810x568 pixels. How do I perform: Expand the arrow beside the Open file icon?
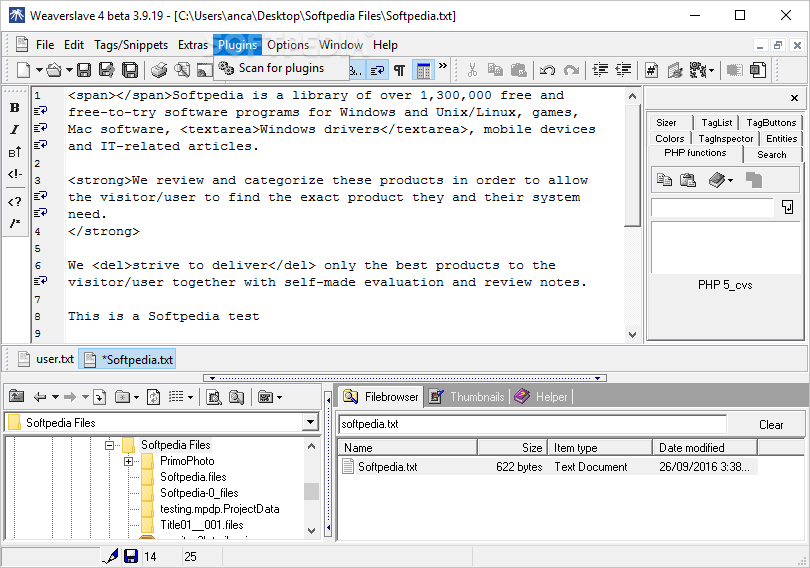69,70
